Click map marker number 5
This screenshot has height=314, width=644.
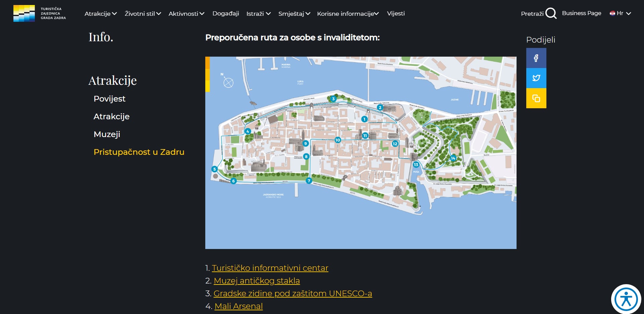pyautogui.click(x=215, y=169)
